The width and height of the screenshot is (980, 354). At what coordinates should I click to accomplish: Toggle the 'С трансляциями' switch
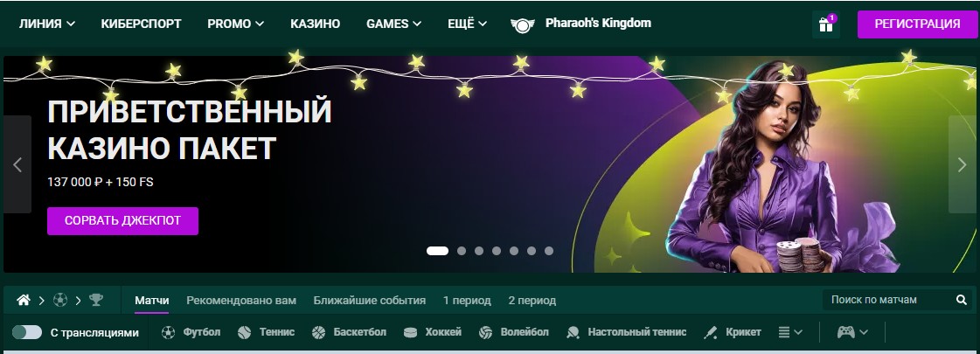click(27, 332)
